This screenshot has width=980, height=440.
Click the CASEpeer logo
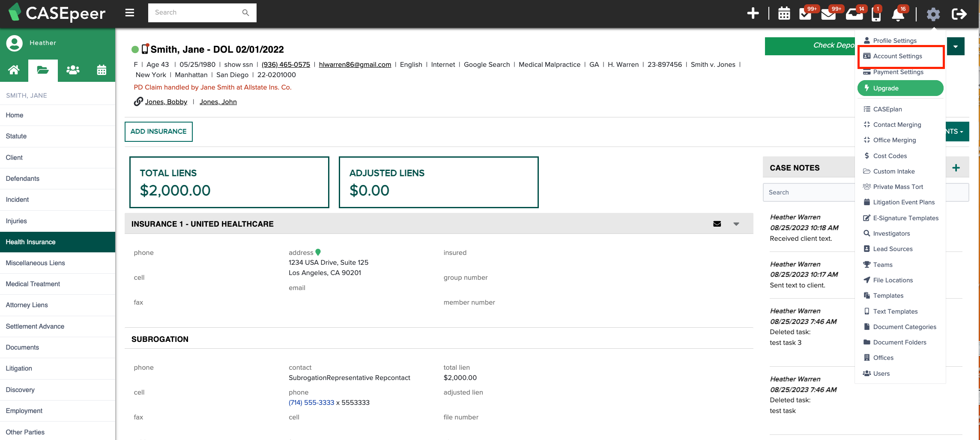click(x=57, y=13)
